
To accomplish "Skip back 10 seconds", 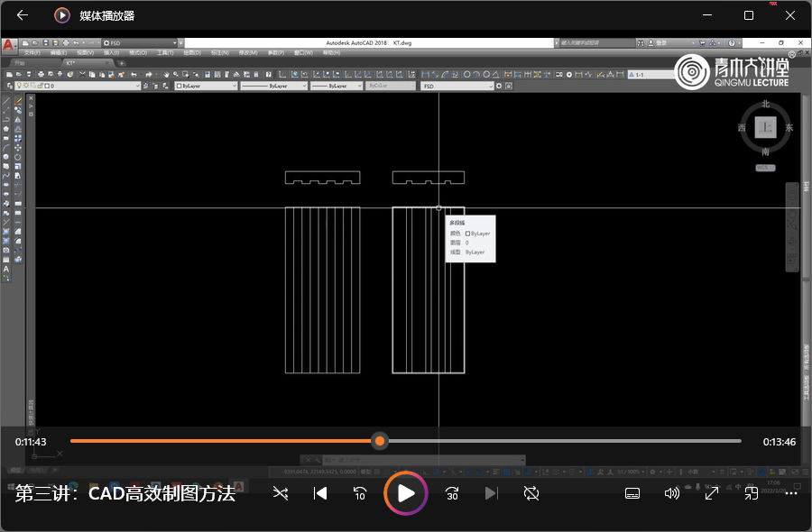I will (x=359, y=493).
